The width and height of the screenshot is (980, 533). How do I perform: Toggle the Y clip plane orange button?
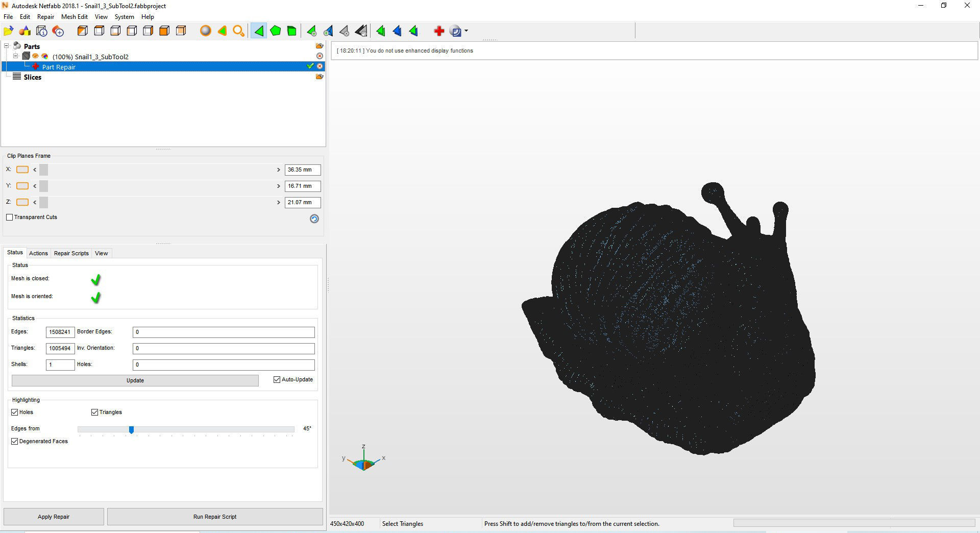pyautogui.click(x=22, y=186)
